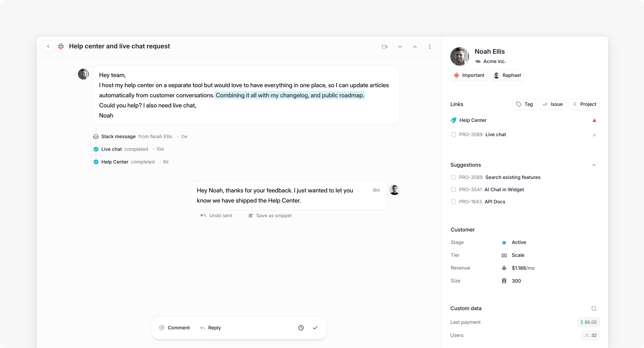
Task: Click the Slack logo icon in header
Action: click(61, 46)
